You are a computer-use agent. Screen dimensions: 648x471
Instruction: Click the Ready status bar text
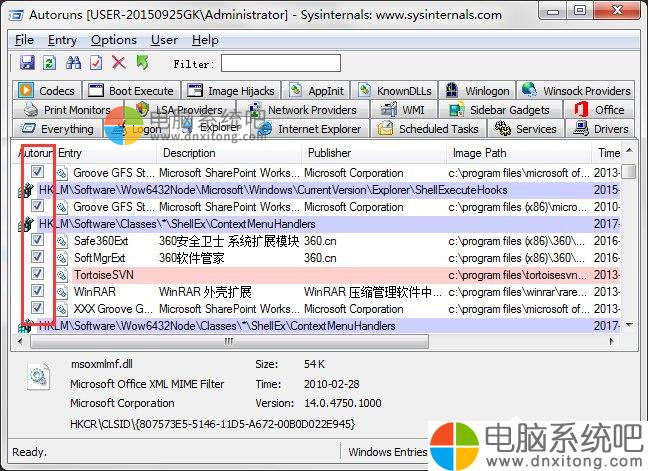click(29, 452)
